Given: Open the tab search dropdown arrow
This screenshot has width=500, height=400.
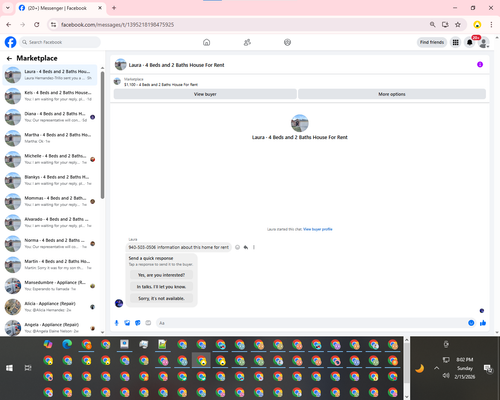Looking at the screenshot, I should coord(8,8).
